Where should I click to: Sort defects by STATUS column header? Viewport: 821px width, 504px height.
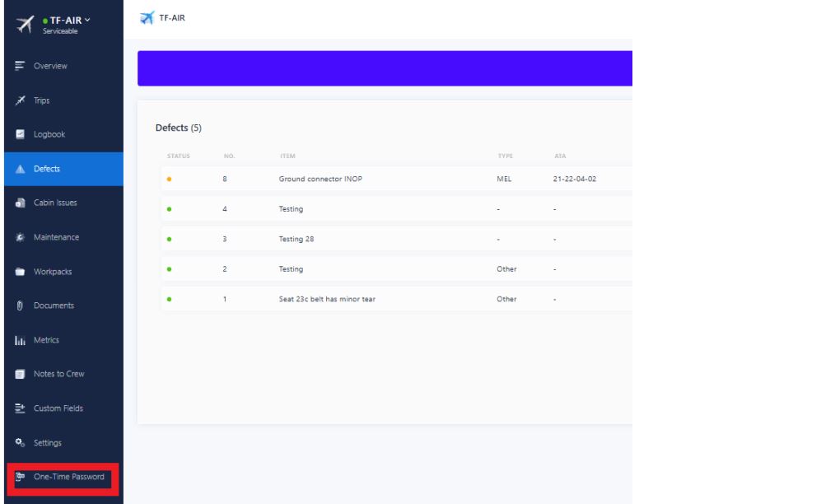click(x=179, y=156)
